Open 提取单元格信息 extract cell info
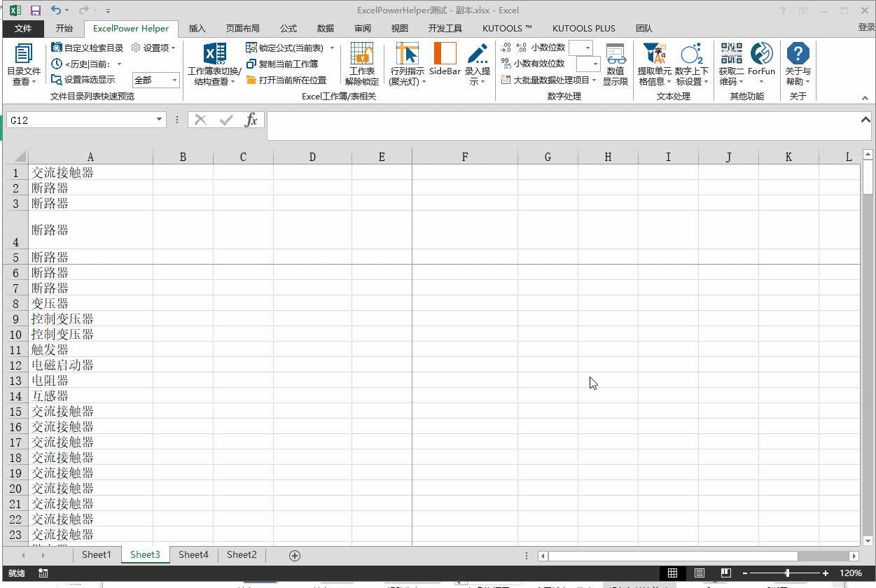The height and width of the screenshot is (588, 876). [655, 64]
